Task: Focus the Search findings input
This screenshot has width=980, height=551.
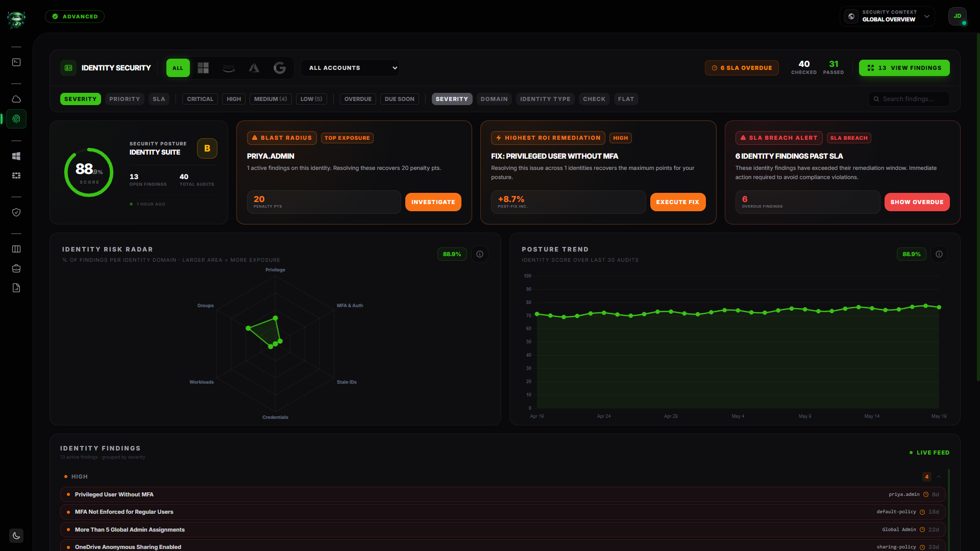Action: click(909, 99)
